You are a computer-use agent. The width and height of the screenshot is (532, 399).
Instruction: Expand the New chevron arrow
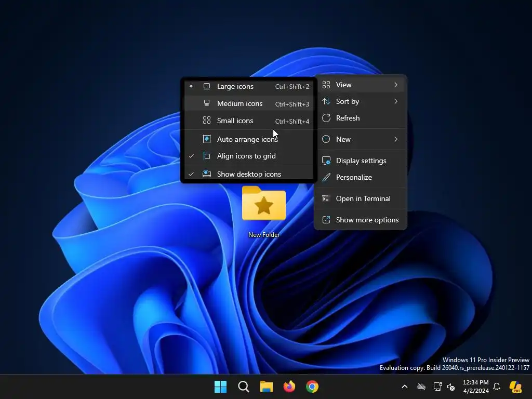[396, 139]
